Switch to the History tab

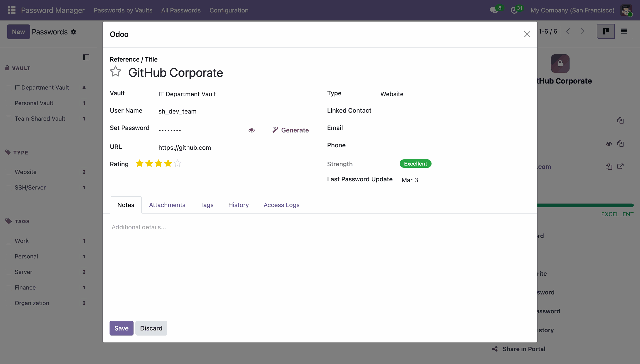tap(238, 205)
